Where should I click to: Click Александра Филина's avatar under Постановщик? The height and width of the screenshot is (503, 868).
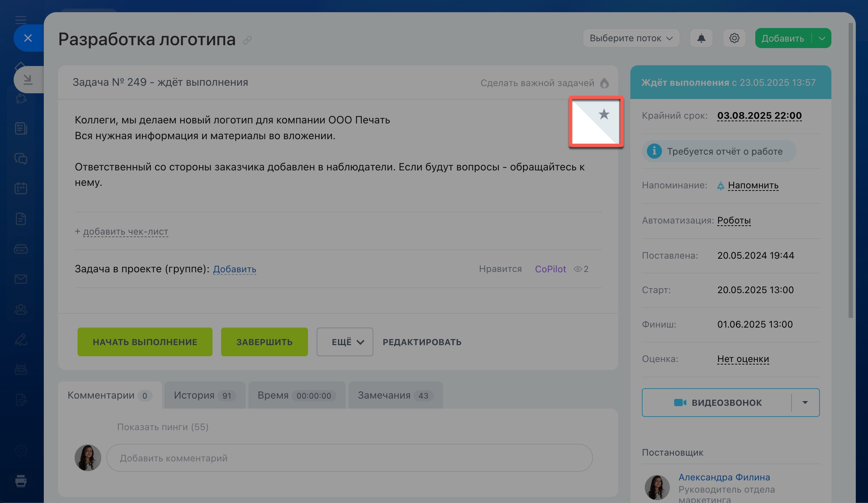click(657, 488)
